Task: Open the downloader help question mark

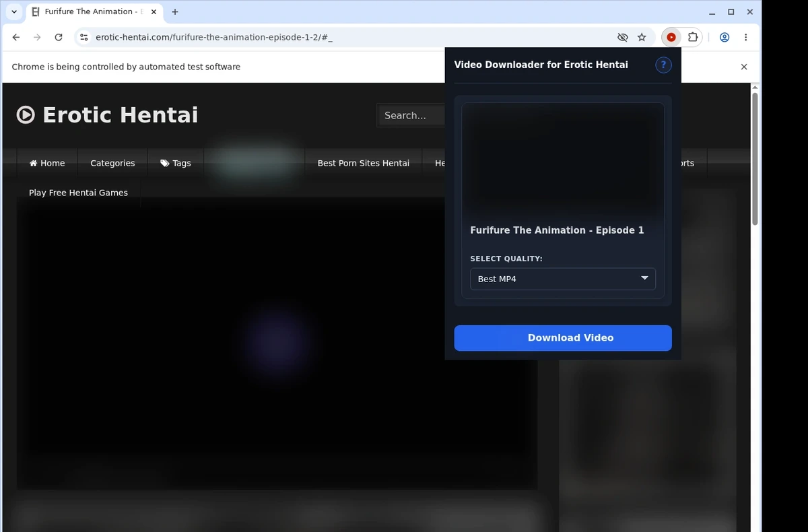Action: point(663,65)
